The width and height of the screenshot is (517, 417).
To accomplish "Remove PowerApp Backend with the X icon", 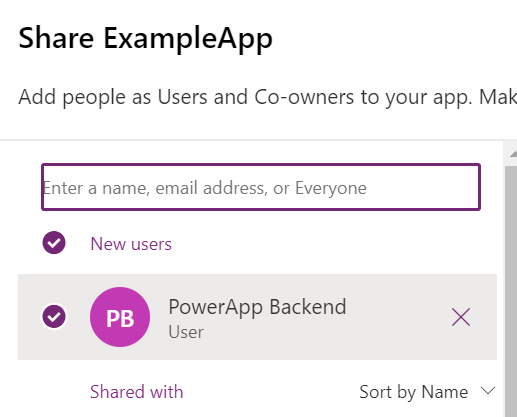I will point(461,317).
